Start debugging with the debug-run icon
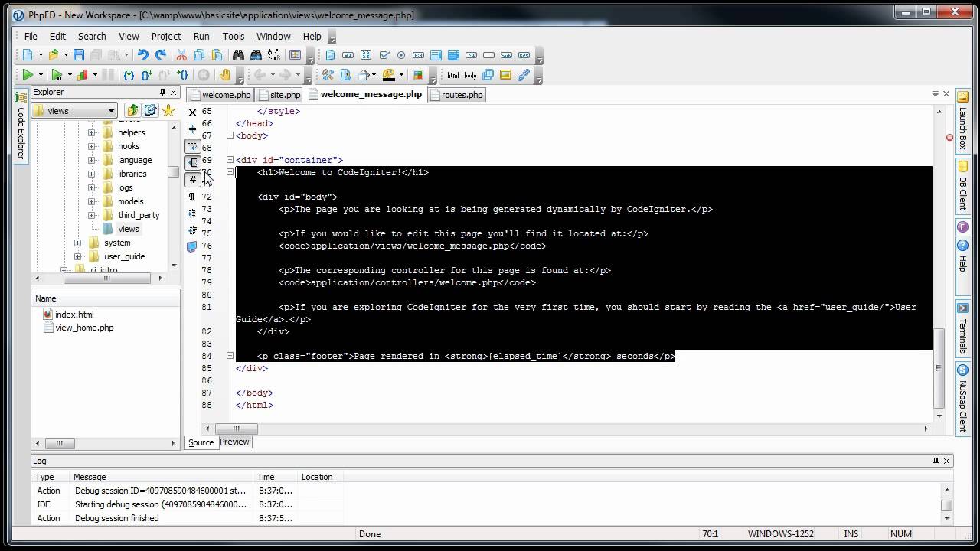Viewport: 980px width, 551px height. [x=56, y=75]
